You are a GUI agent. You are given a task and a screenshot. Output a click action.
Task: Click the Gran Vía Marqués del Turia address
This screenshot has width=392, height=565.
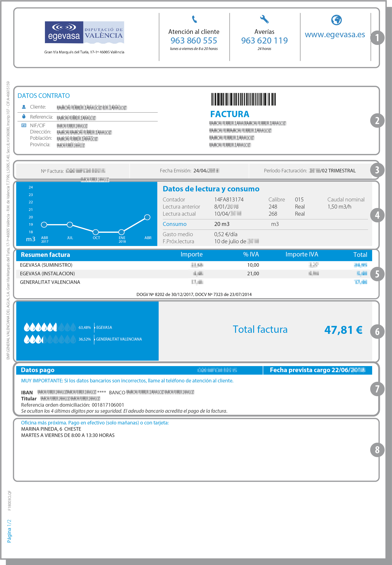[x=84, y=52]
